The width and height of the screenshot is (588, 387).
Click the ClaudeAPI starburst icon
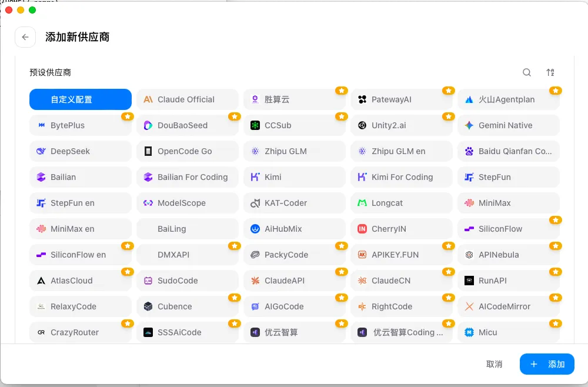coord(255,281)
